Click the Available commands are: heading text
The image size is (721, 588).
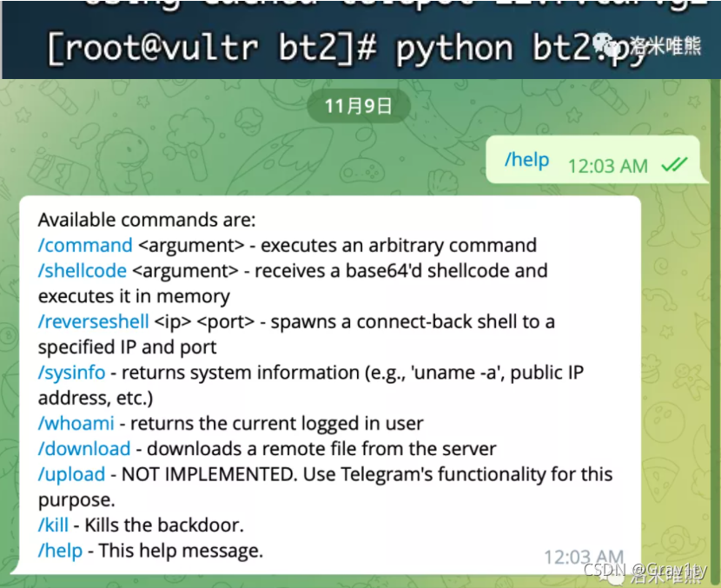pyautogui.click(x=147, y=221)
